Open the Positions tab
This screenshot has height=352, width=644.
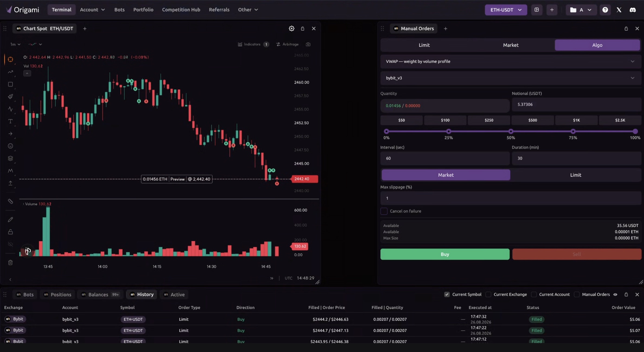coord(58,295)
